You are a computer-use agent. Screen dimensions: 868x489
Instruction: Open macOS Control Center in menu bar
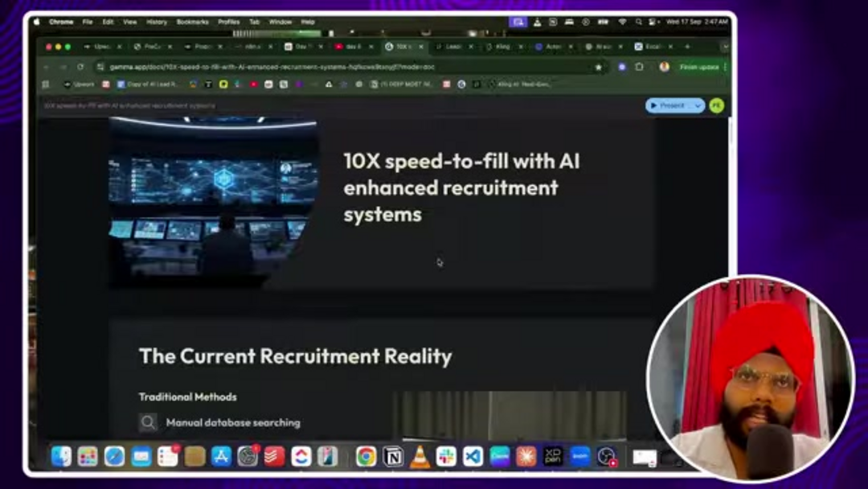click(652, 22)
